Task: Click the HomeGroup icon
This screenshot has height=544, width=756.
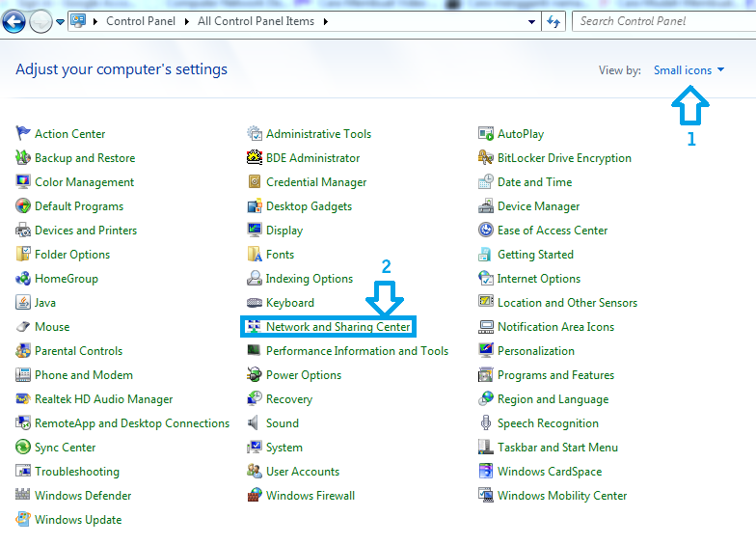Action: (x=23, y=278)
